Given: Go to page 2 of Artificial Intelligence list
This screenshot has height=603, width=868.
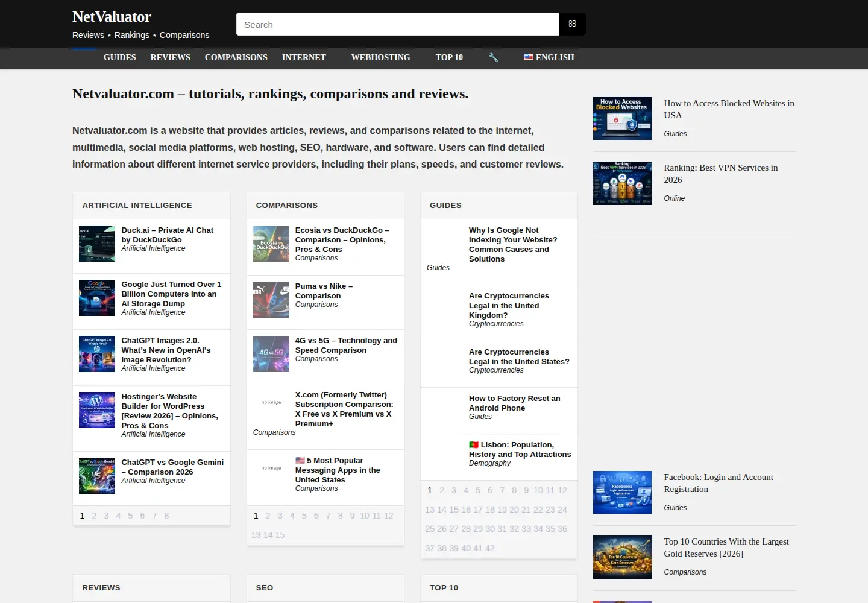Looking at the screenshot, I should coord(94,516).
